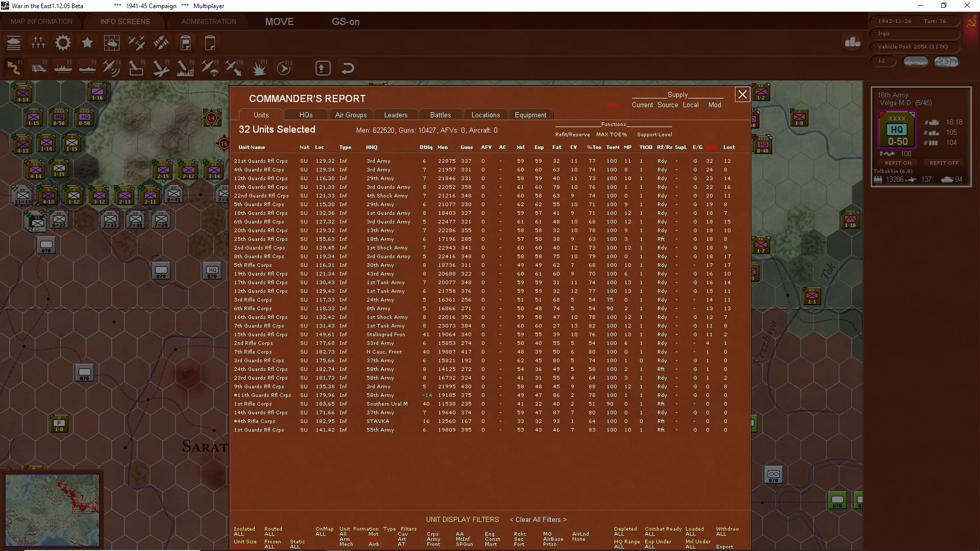The height and width of the screenshot is (551, 980).
Task: Toggle the Combat Ready filter value
Action: tap(650, 534)
